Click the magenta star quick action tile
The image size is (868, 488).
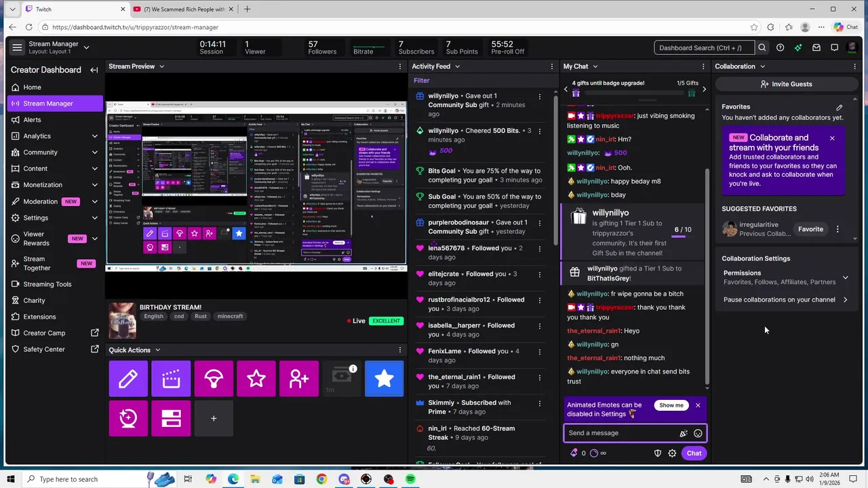[256, 379]
